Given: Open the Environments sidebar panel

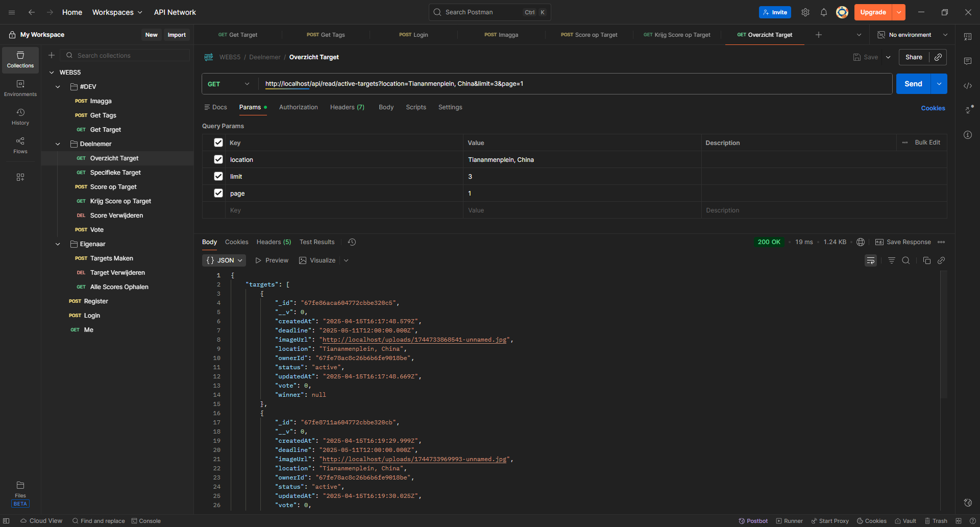Looking at the screenshot, I should click(x=20, y=87).
